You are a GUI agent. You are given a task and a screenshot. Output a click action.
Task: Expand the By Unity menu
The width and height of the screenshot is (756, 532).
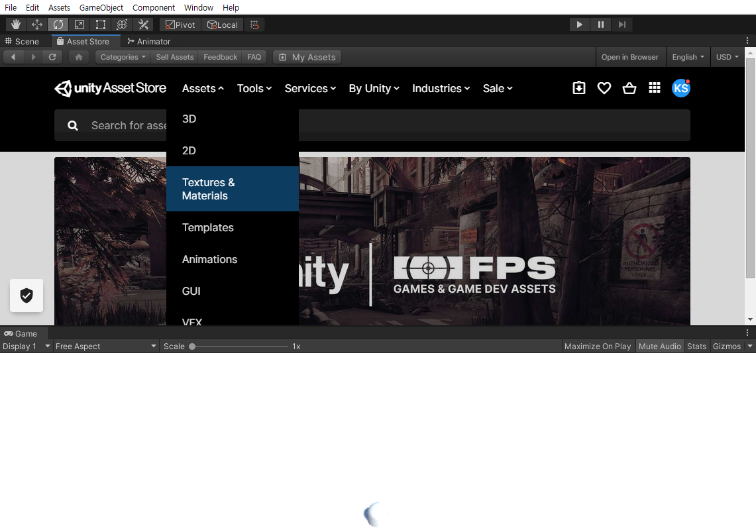pos(374,88)
